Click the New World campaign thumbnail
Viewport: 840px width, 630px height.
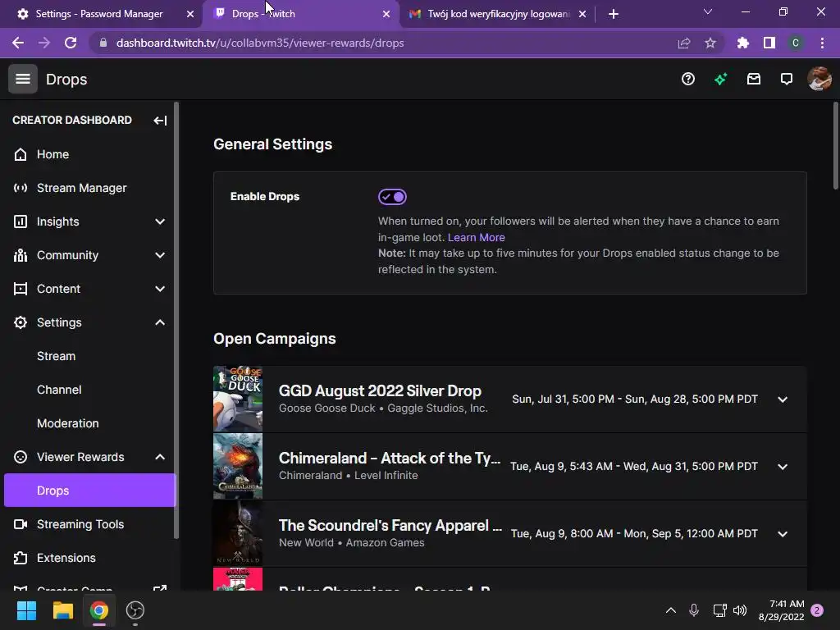(x=238, y=533)
